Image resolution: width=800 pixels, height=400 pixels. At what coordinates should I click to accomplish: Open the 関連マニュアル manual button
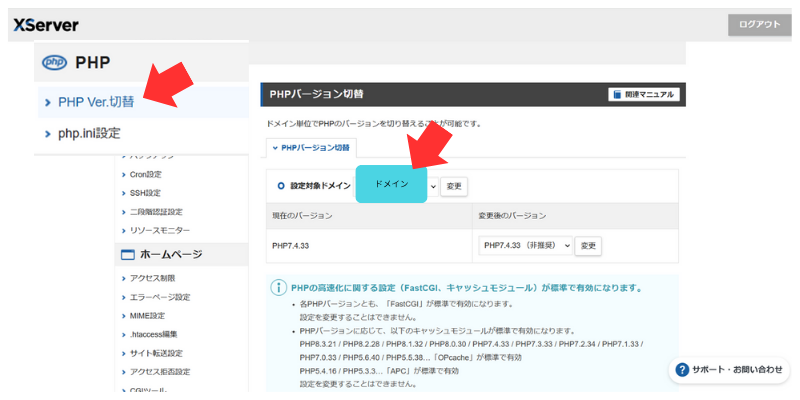click(644, 95)
